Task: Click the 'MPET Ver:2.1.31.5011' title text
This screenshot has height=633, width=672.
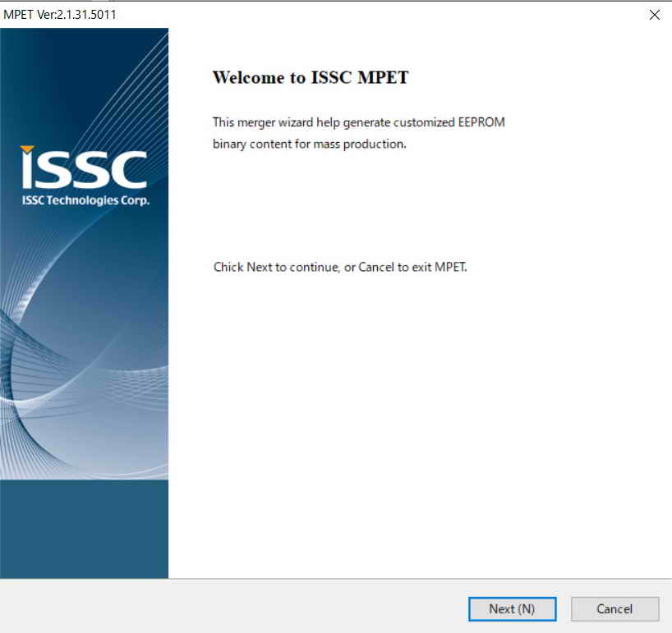Action: point(60,15)
